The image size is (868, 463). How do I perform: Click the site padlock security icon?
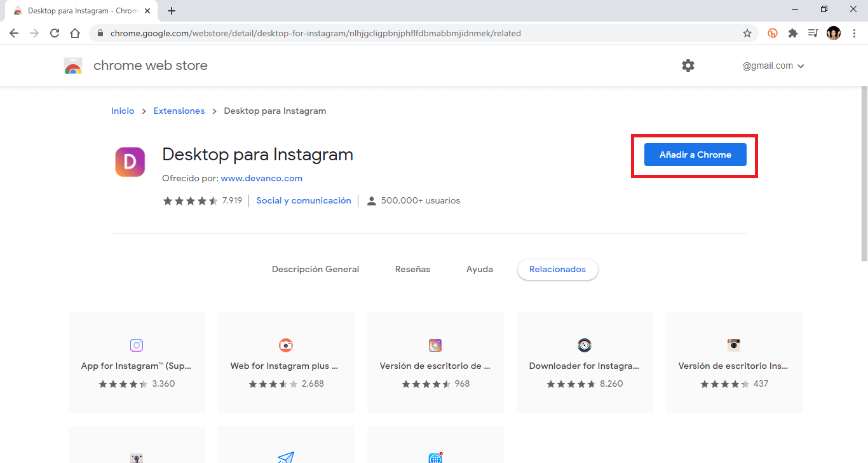click(x=100, y=33)
